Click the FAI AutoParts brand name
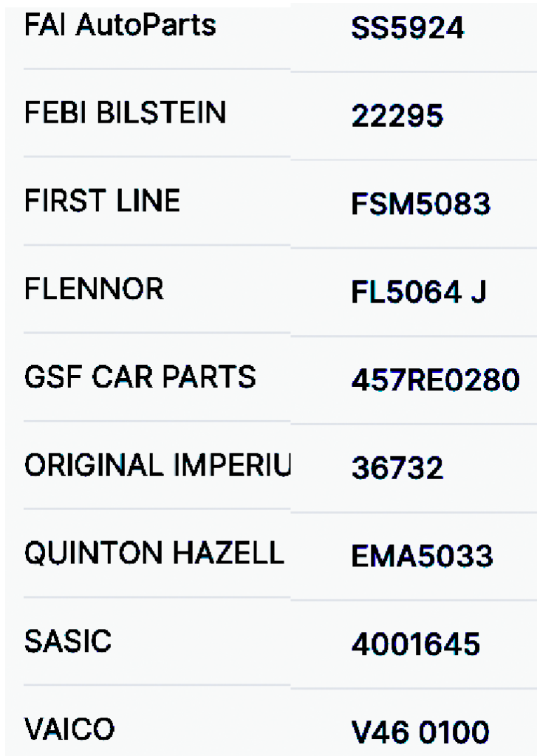This screenshot has width=537, height=756. (120, 26)
